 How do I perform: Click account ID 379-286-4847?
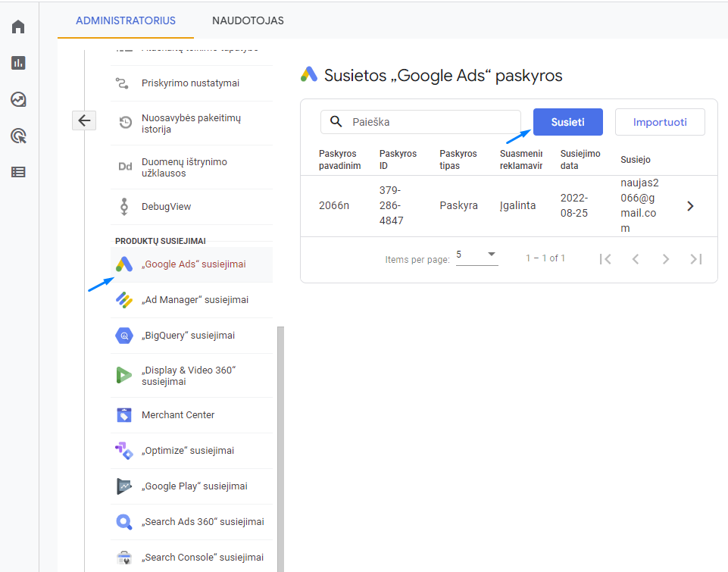[x=391, y=205]
